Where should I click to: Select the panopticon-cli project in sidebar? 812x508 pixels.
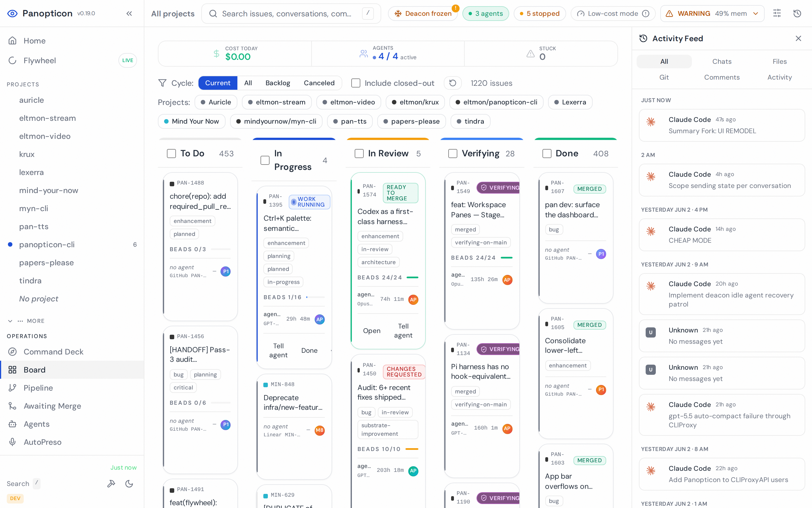tap(72, 245)
